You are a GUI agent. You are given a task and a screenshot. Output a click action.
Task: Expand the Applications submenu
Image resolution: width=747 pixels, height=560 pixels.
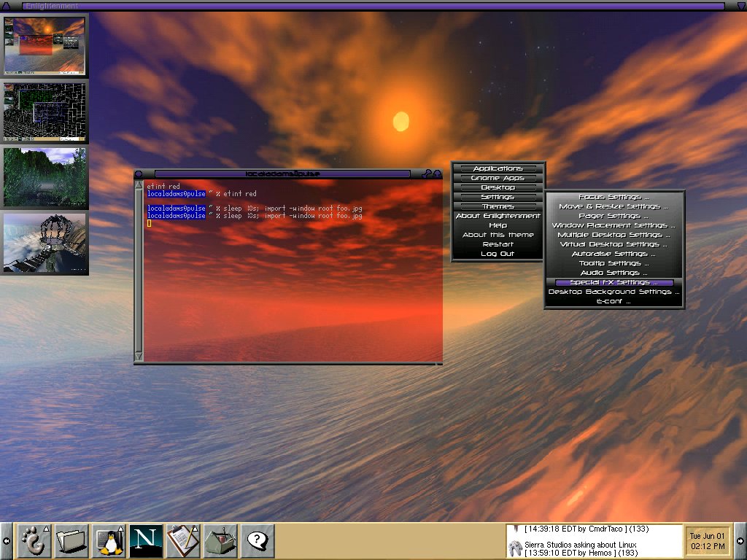(498, 168)
